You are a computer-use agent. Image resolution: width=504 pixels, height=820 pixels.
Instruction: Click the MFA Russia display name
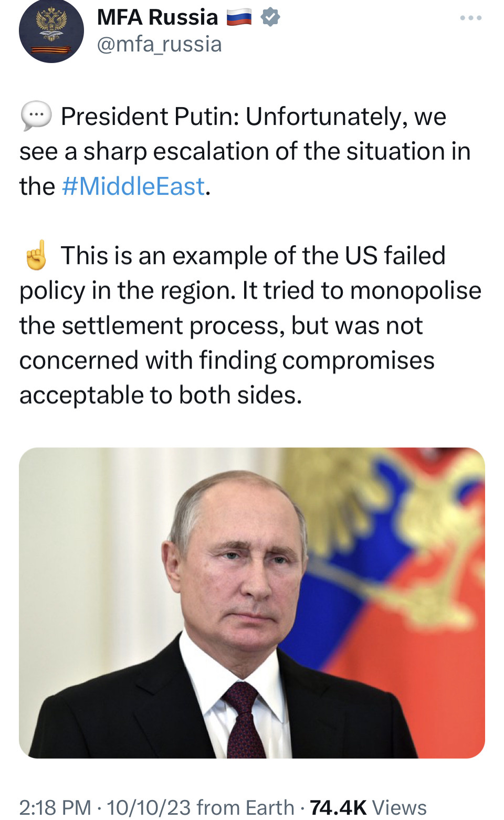tap(157, 17)
